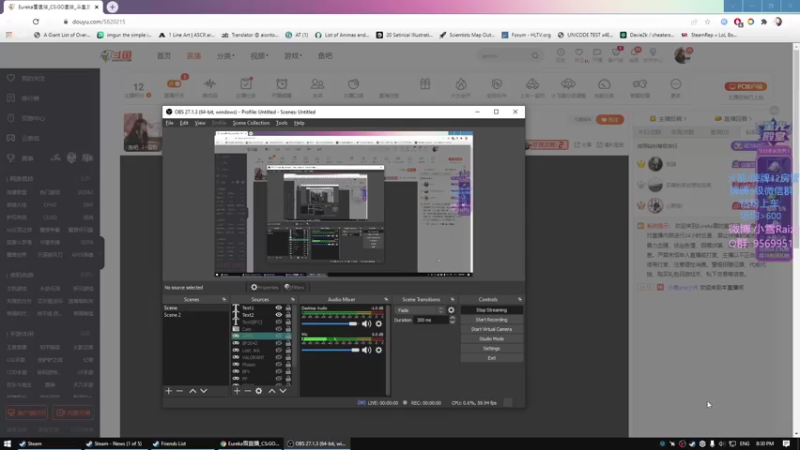The image size is (800, 450).
Task: Open the gift box icon in Douyu toolbar
Action: [x=425, y=84]
